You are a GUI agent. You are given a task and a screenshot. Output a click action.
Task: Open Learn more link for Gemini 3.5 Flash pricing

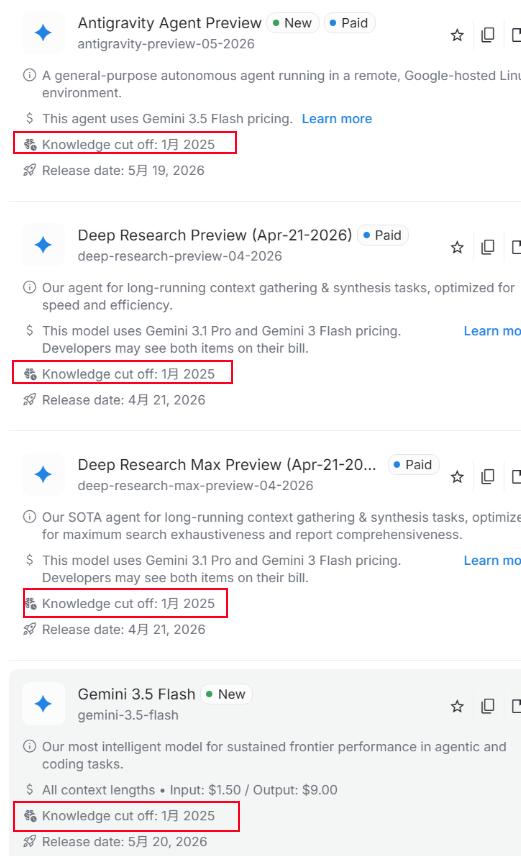[336, 118]
